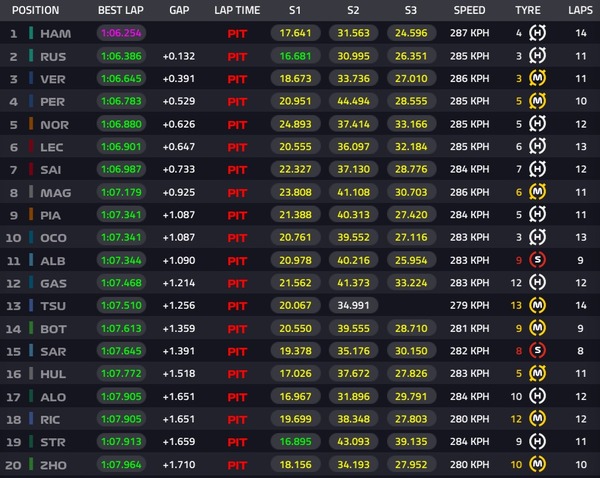Click the red PIT status for NOR
This screenshot has width=600, height=478.
click(237, 125)
